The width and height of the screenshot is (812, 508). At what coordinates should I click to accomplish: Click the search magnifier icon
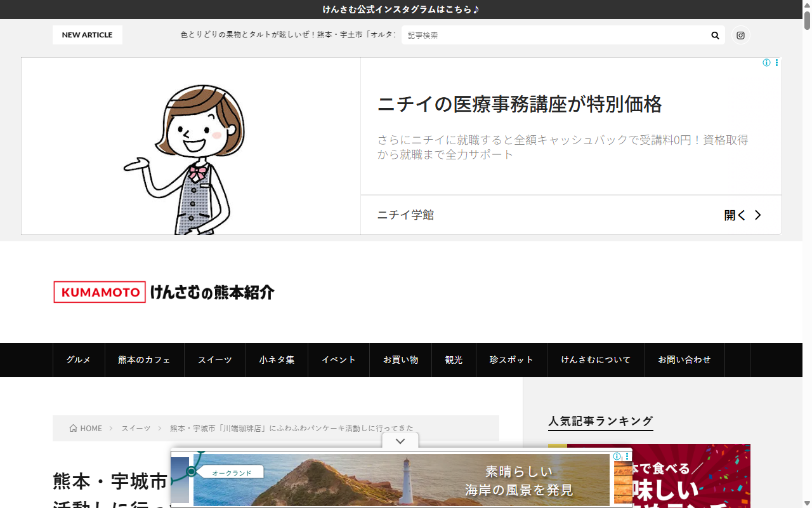coord(715,36)
